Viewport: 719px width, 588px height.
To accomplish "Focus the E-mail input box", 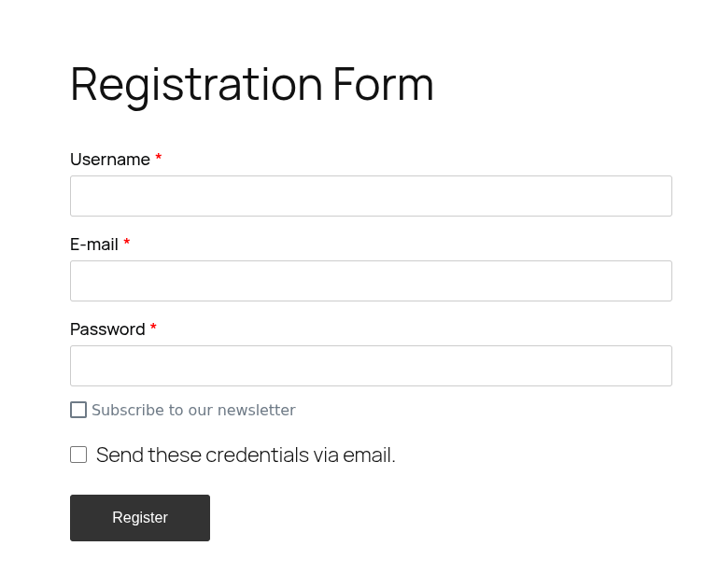I will pyautogui.click(x=371, y=281).
